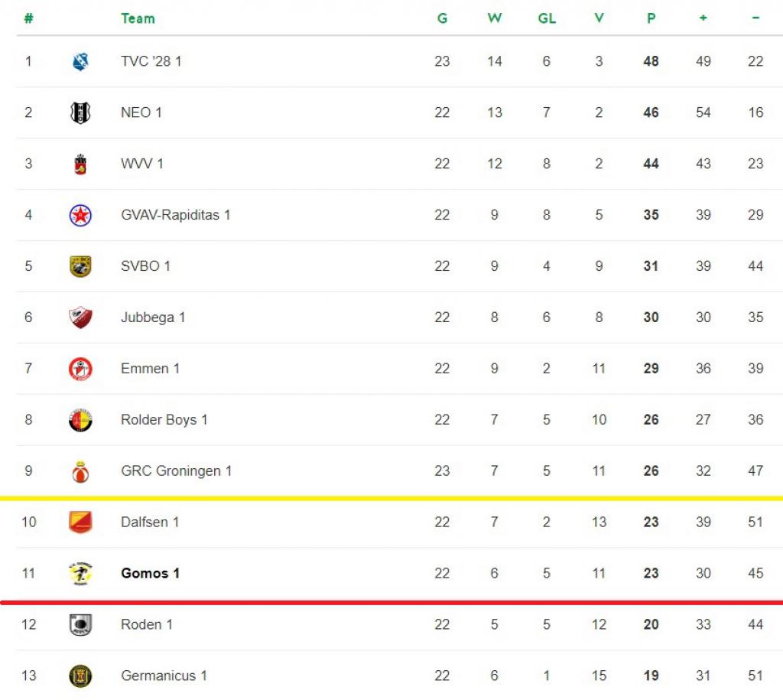Select the Team column header
The width and height of the screenshot is (783, 700).
click(138, 18)
